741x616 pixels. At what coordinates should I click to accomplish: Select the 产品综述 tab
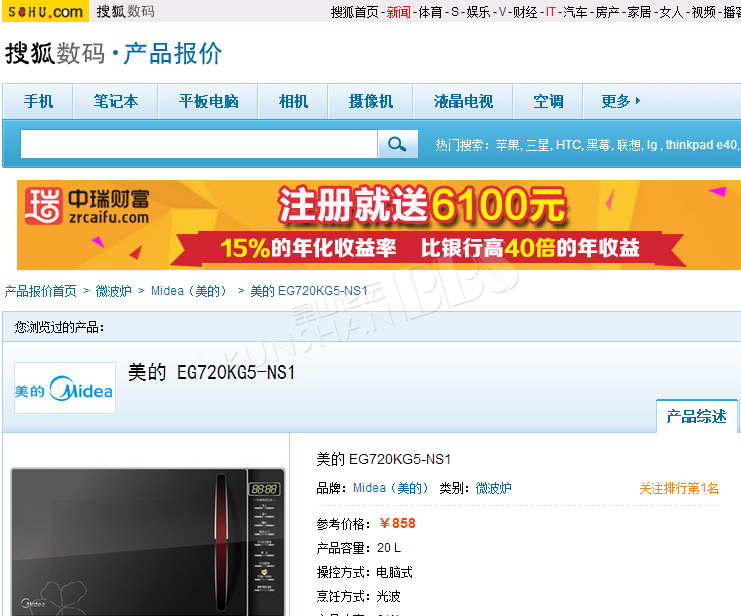pyautogui.click(x=697, y=416)
